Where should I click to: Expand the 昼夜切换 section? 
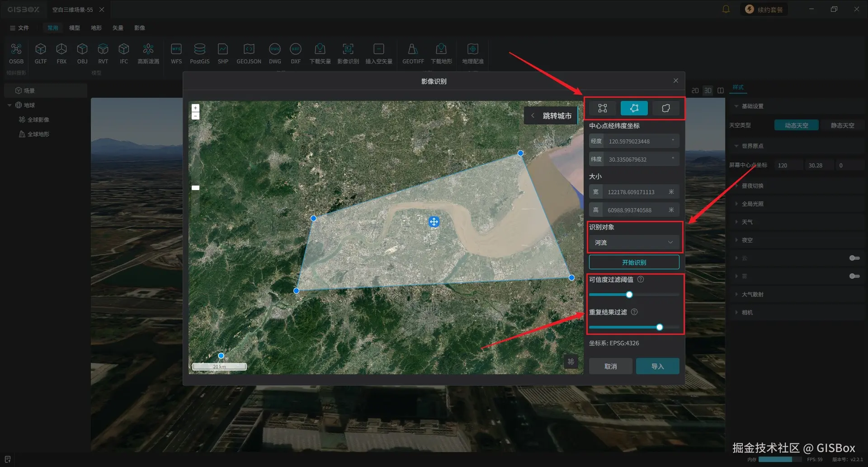point(736,186)
